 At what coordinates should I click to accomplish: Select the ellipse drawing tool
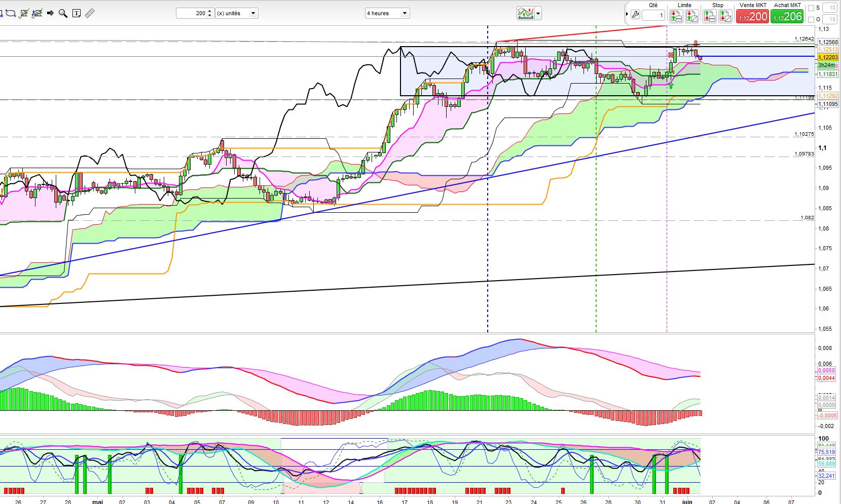(10, 13)
